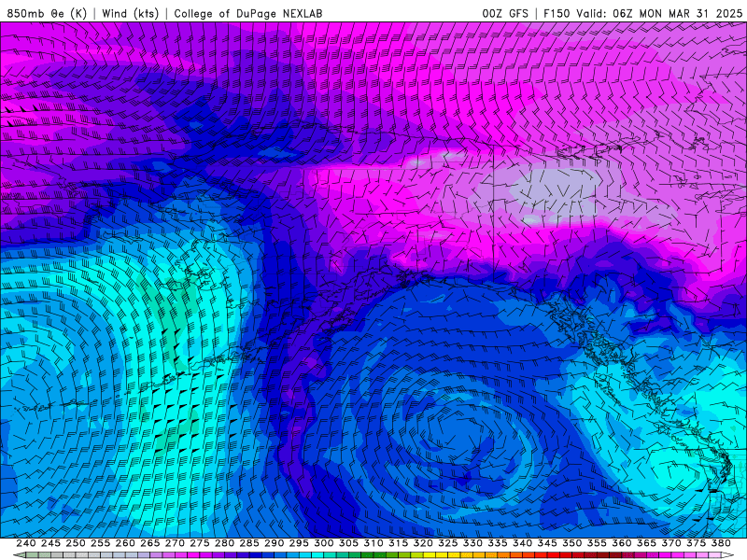Click the 375 value on the color scale
The height and width of the screenshot is (560, 747).
(x=696, y=543)
